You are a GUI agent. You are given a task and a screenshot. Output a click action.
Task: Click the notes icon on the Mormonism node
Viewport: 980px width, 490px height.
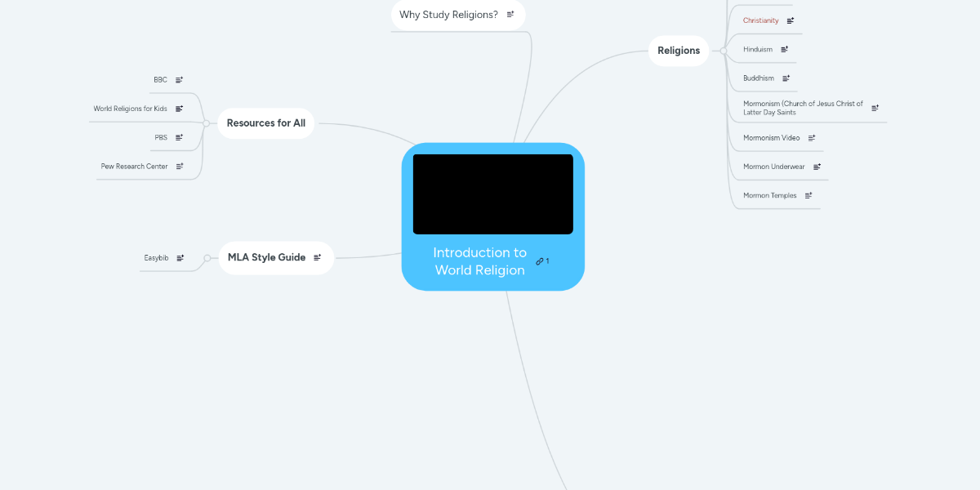click(875, 107)
